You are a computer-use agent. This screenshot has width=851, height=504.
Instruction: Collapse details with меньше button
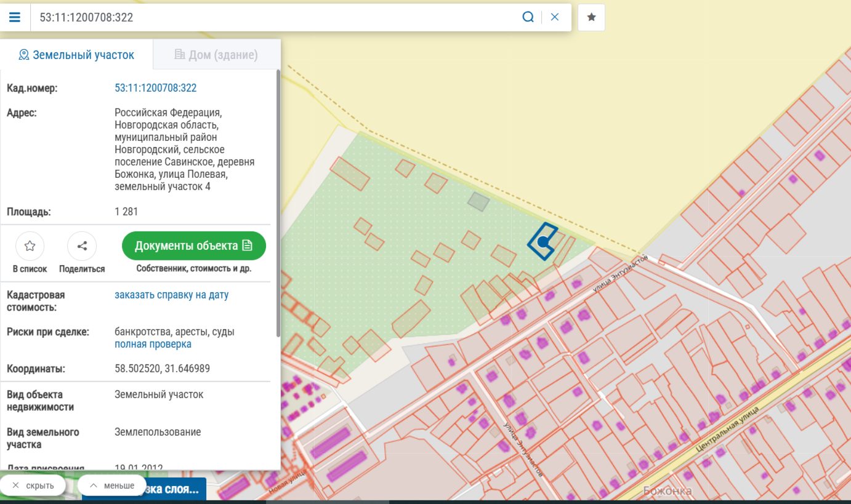[112, 486]
